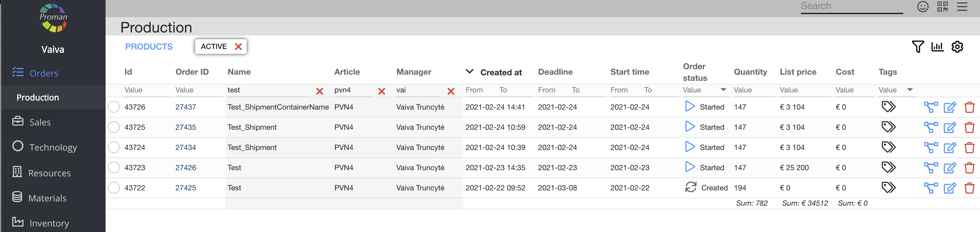The height and width of the screenshot is (232, 980).
Task: Open order ID 27437 link
Action: click(x=185, y=107)
